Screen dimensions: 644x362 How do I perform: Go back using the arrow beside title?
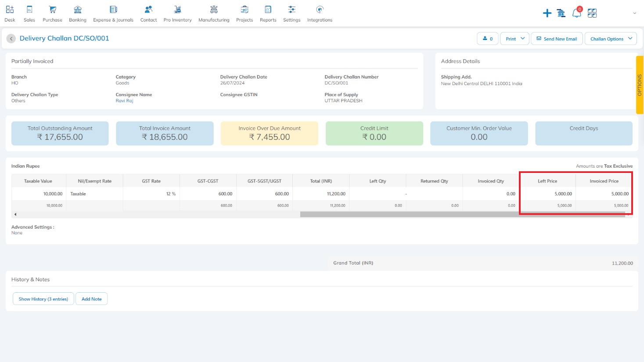[x=11, y=39]
